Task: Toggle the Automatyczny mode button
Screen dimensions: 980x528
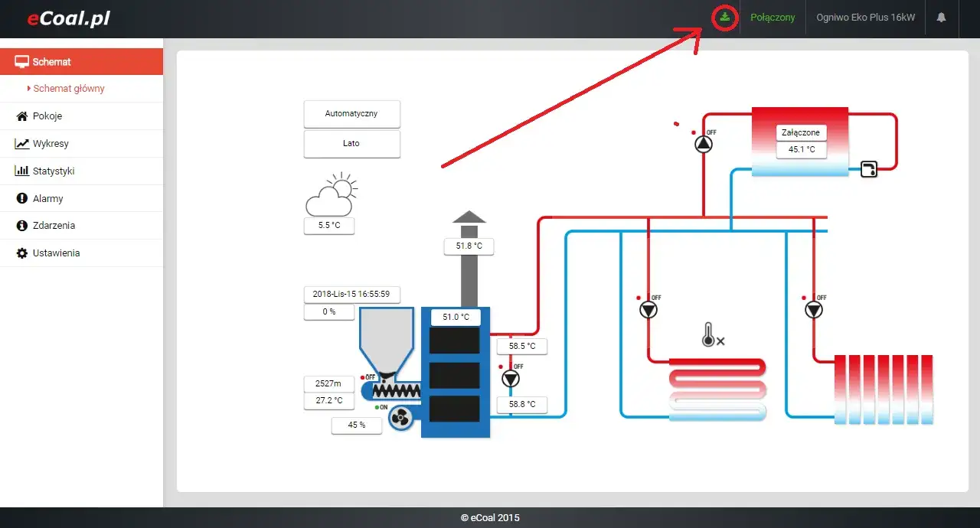Action: point(351,113)
